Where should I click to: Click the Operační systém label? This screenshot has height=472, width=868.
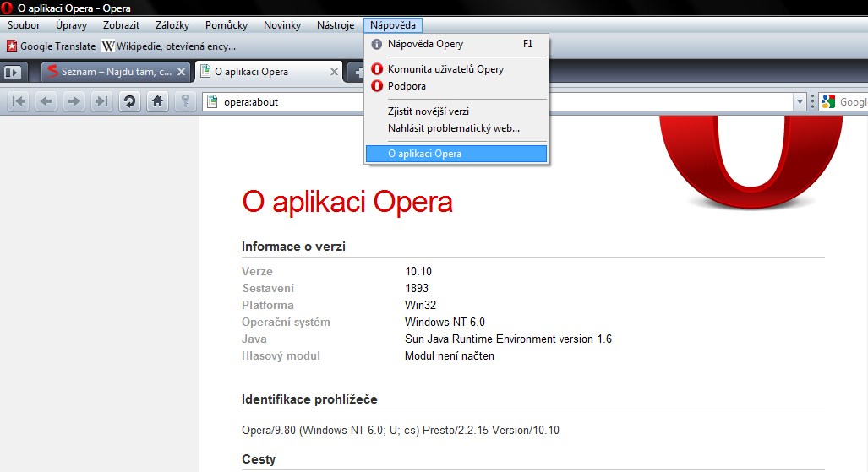(x=286, y=322)
